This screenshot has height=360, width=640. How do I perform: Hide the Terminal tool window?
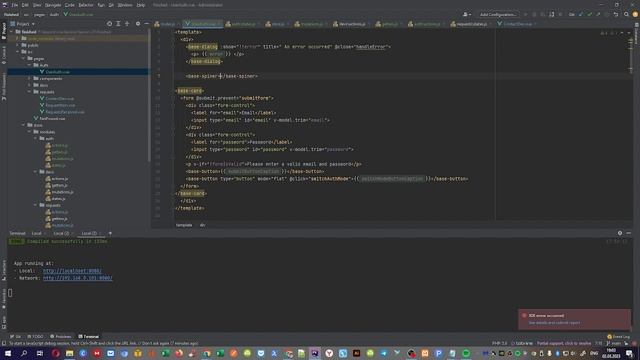click(629, 233)
